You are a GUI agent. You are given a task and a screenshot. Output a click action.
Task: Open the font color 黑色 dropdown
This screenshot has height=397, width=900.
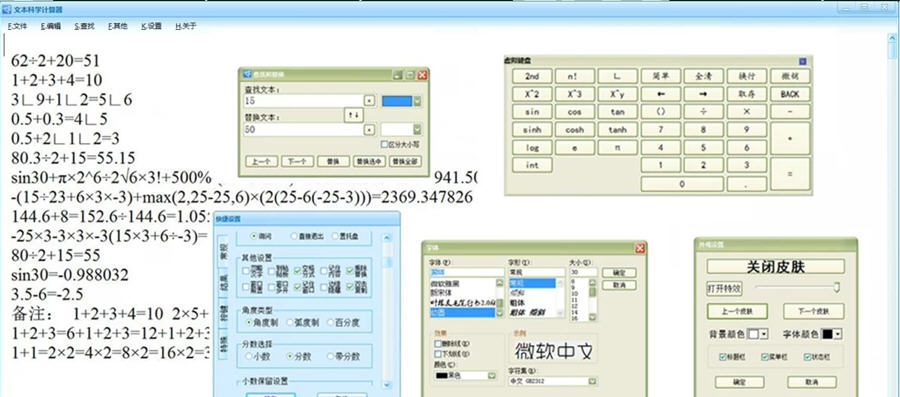(x=492, y=375)
